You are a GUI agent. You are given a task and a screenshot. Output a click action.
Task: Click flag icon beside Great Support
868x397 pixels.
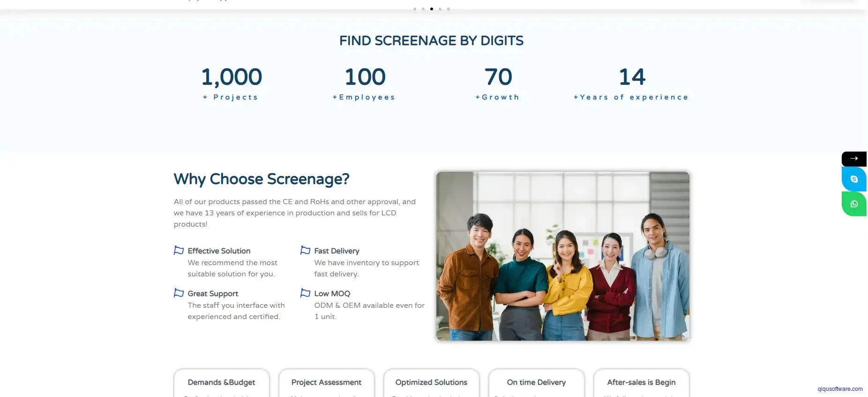[179, 293]
